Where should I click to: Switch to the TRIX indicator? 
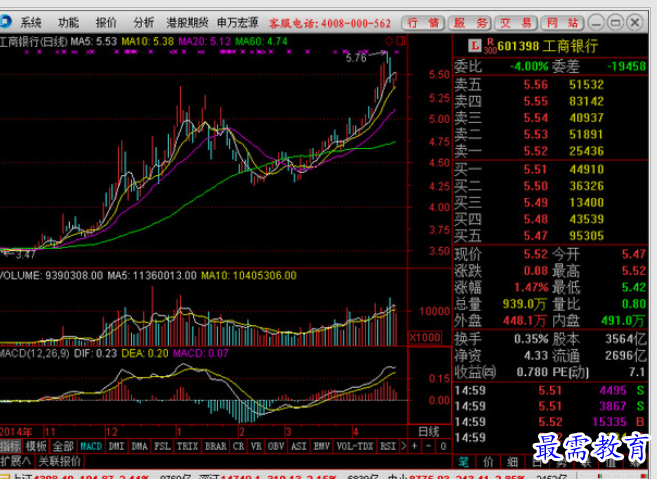tap(187, 446)
